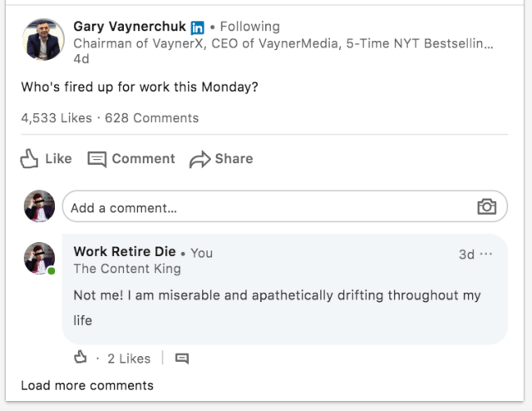The width and height of the screenshot is (532, 411).
Task: Click the 3d timestamp on the comment
Action: 466,254
